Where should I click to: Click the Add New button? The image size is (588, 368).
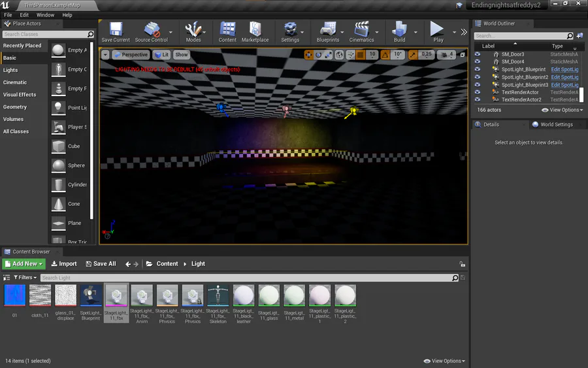[x=24, y=263]
